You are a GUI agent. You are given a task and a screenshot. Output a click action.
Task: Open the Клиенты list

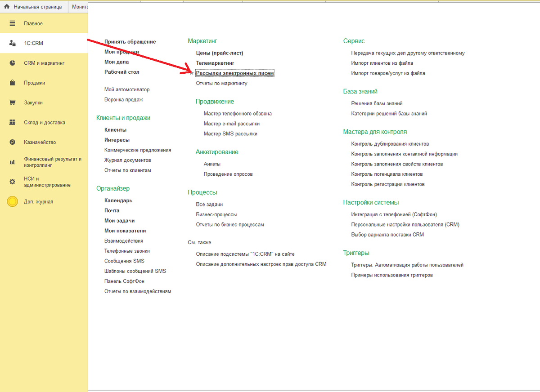click(x=116, y=130)
